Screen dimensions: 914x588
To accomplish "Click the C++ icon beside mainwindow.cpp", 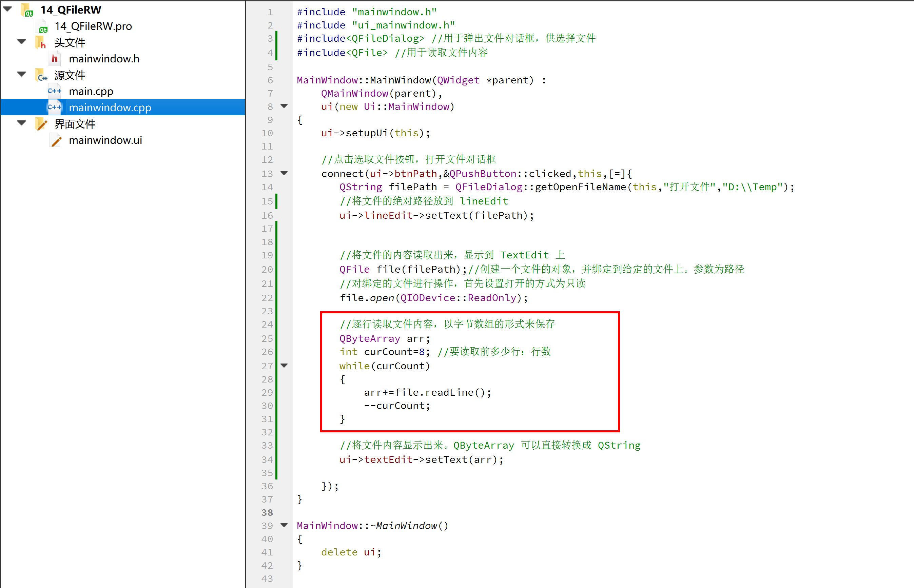I will [x=55, y=107].
